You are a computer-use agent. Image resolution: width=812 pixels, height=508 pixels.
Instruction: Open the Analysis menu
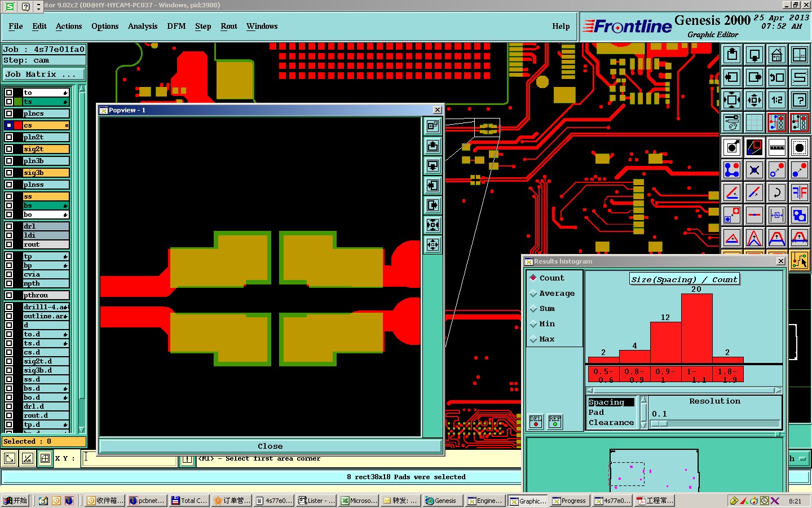[x=143, y=26]
